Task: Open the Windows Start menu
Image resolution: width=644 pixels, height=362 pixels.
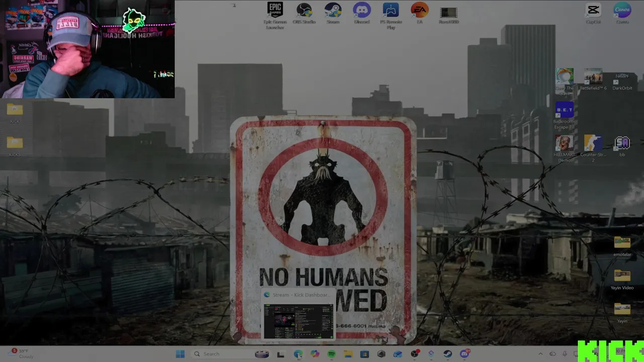Action: tap(180, 354)
